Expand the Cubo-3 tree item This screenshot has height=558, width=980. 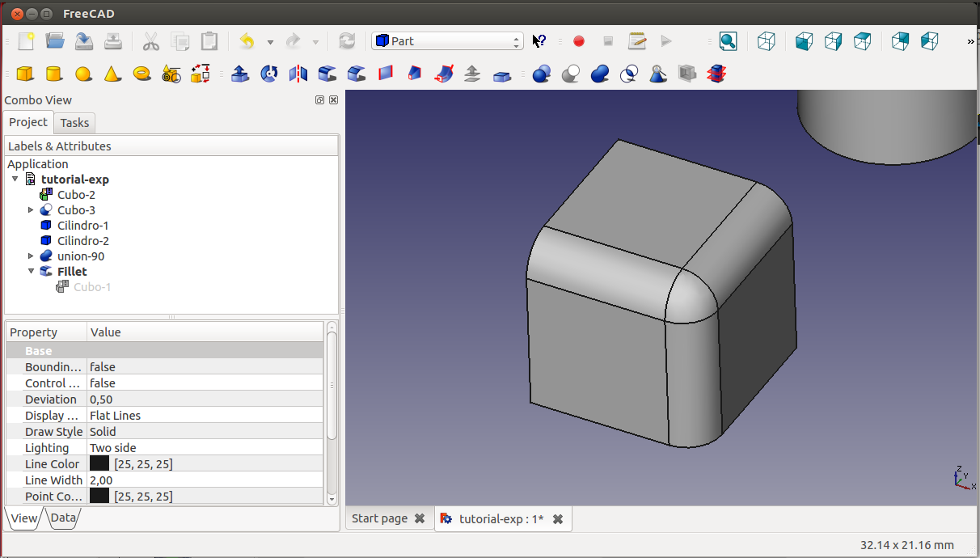pyautogui.click(x=31, y=210)
